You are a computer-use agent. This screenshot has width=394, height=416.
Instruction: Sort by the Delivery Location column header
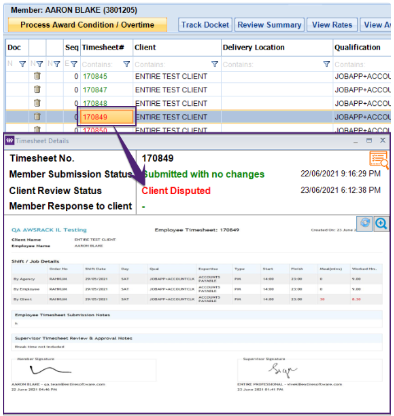(277, 47)
